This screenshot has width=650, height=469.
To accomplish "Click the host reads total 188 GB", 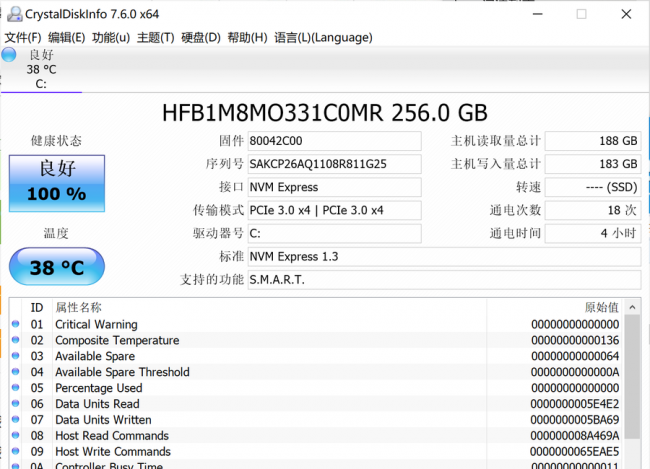I will pos(593,141).
